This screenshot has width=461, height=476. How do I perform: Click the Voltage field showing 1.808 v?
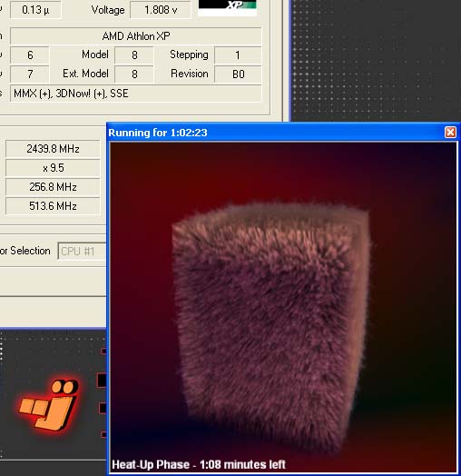click(161, 10)
